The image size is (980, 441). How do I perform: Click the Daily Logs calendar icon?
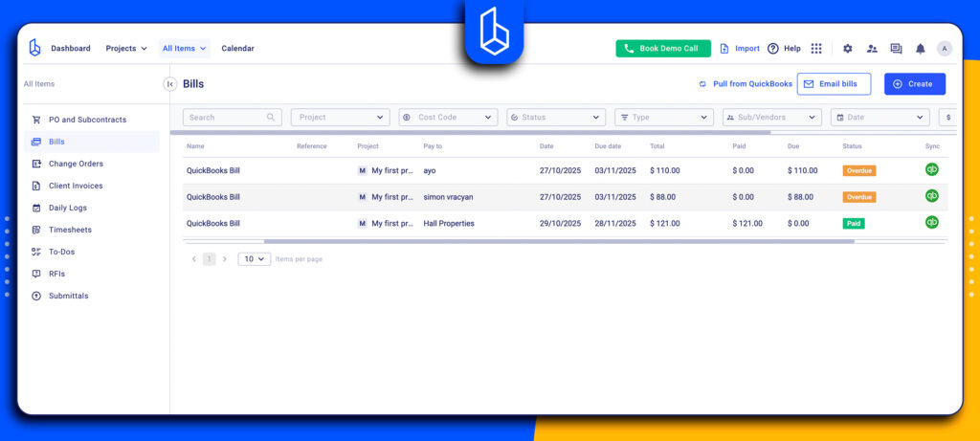click(x=36, y=208)
